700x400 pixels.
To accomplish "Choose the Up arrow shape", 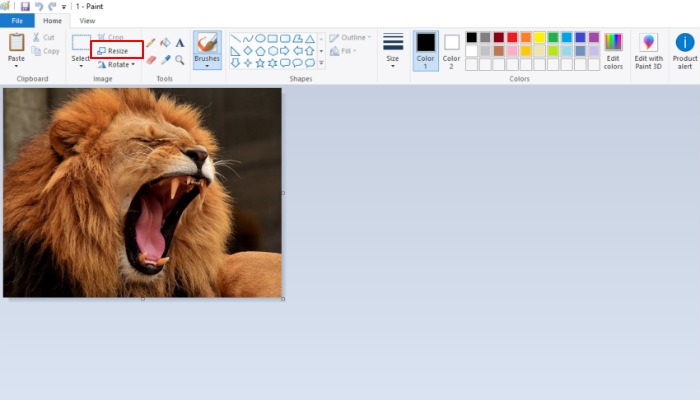I will coord(310,51).
